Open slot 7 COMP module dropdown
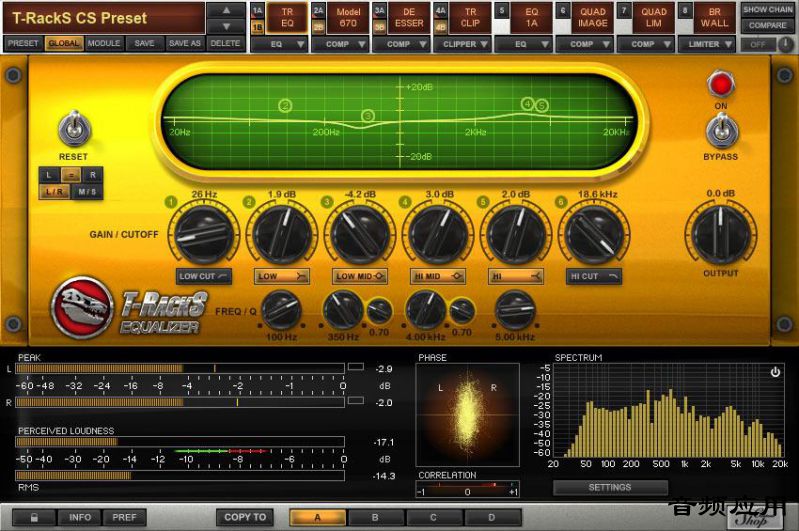This screenshot has height=531, width=799. 647,44
